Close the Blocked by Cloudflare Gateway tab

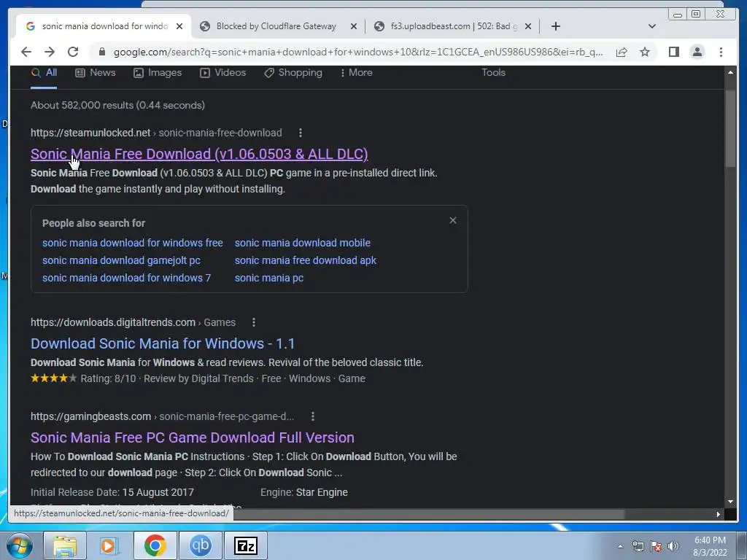pos(354,26)
